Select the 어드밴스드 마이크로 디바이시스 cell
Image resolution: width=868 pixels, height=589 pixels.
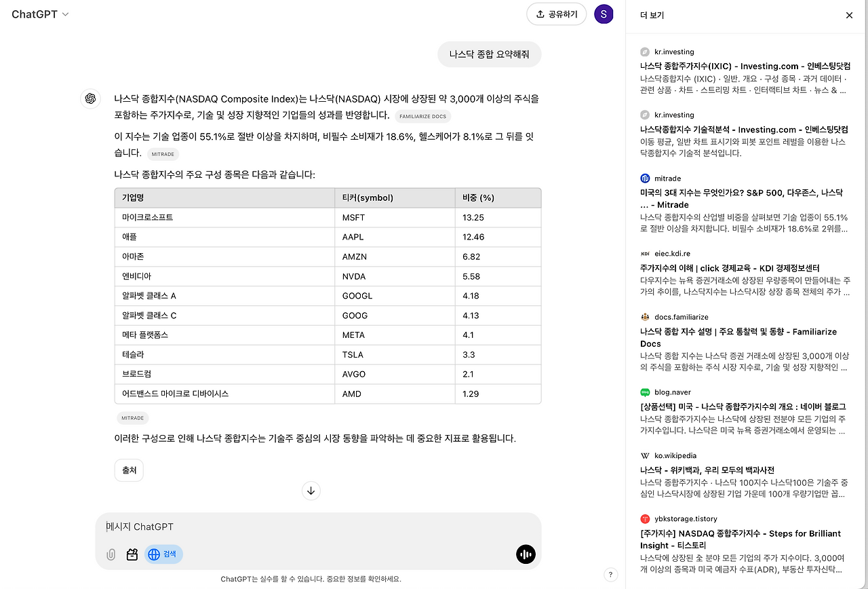225,394
